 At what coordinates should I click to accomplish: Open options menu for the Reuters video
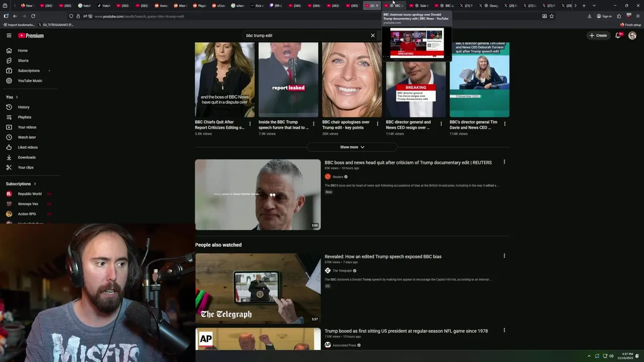(x=504, y=162)
